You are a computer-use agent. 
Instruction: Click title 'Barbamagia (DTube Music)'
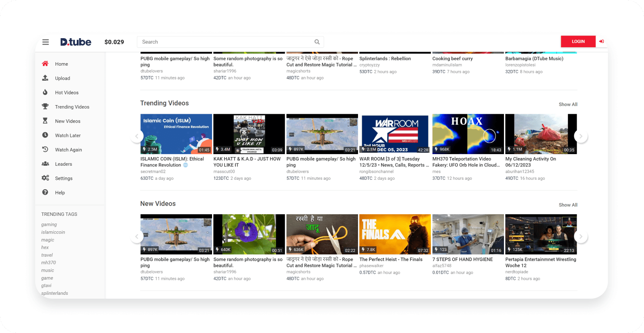click(535, 59)
